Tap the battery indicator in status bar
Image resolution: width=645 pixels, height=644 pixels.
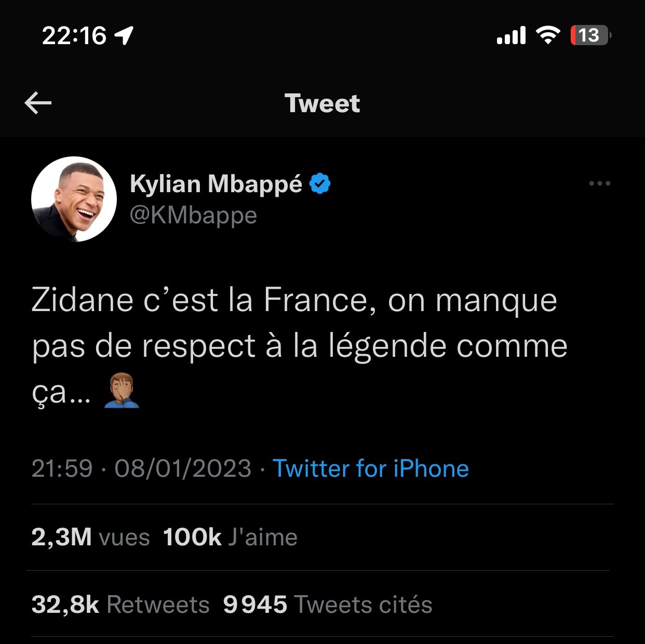[590, 35]
